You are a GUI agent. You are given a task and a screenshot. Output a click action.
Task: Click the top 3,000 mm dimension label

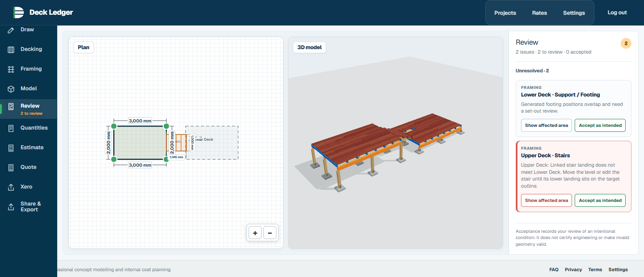pos(140,121)
